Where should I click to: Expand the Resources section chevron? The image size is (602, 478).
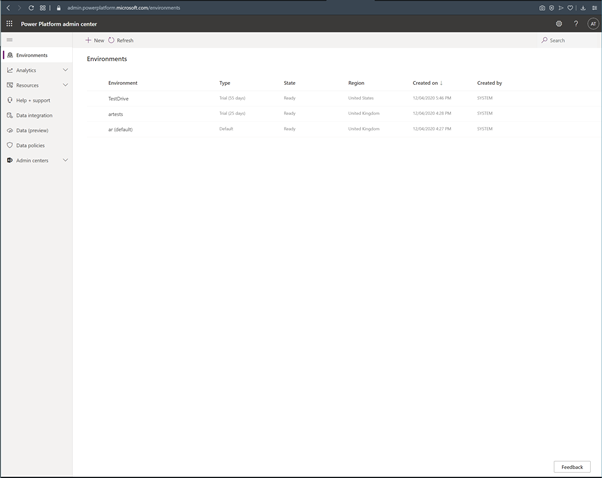(x=66, y=85)
